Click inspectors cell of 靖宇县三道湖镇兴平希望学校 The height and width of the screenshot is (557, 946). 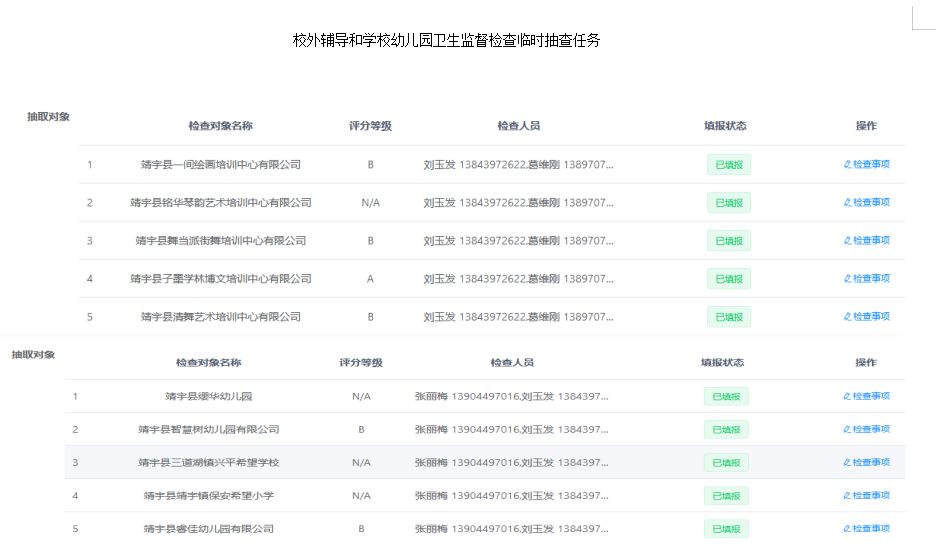click(512, 463)
